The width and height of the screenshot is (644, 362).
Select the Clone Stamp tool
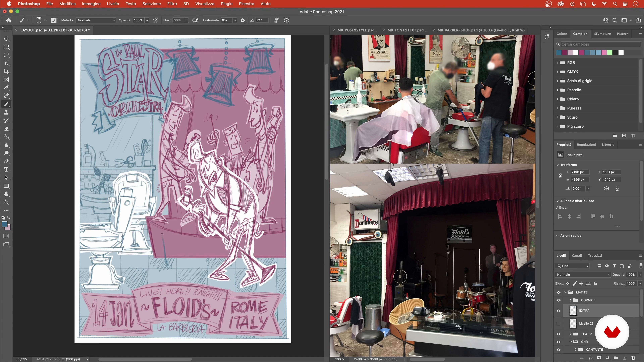6,112
